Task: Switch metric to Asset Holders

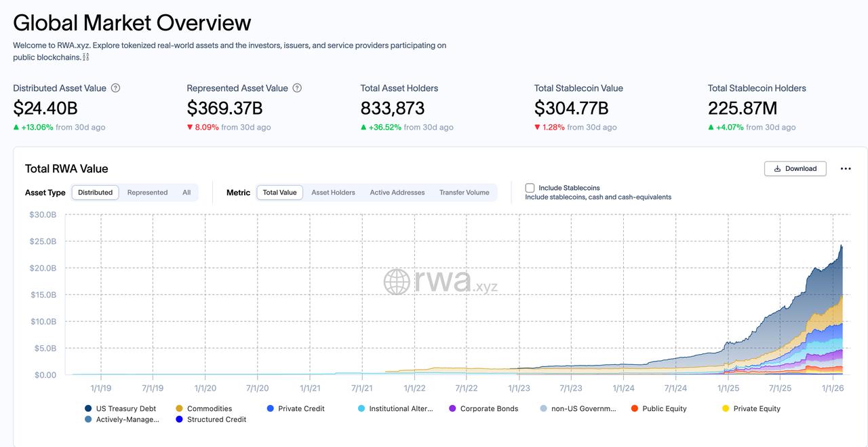Action: pyautogui.click(x=333, y=193)
